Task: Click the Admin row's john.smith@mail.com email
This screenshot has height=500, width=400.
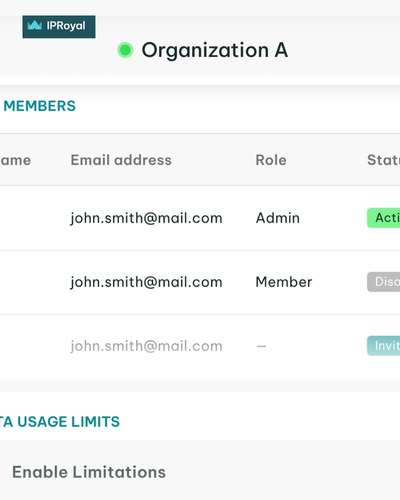Action: click(x=146, y=218)
